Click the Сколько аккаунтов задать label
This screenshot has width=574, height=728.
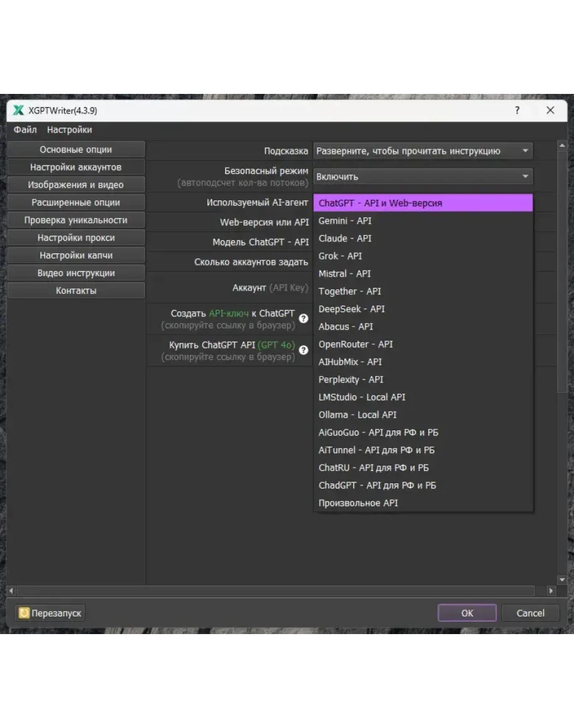pos(251,262)
